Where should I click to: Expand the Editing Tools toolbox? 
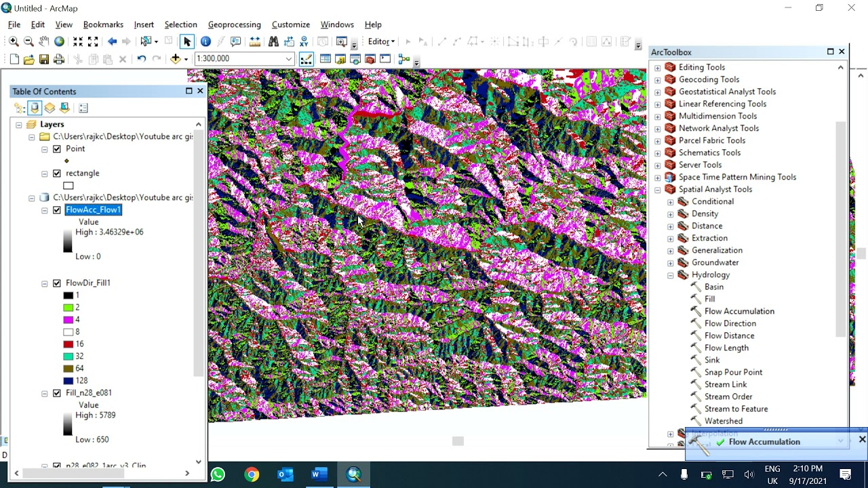click(x=657, y=68)
